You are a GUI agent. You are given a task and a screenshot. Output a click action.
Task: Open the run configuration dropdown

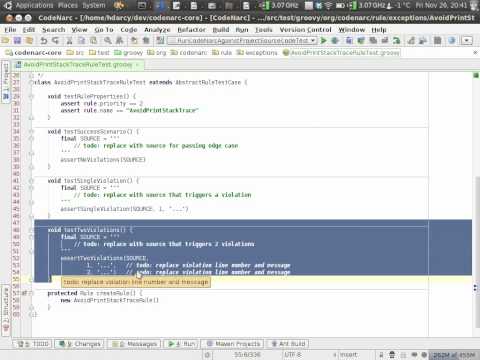(x=242, y=41)
